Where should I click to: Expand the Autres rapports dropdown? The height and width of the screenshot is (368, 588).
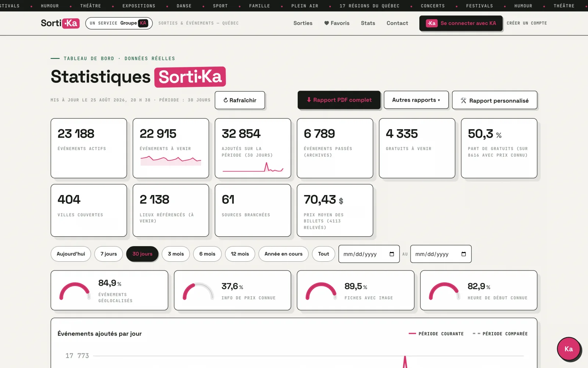416,100
